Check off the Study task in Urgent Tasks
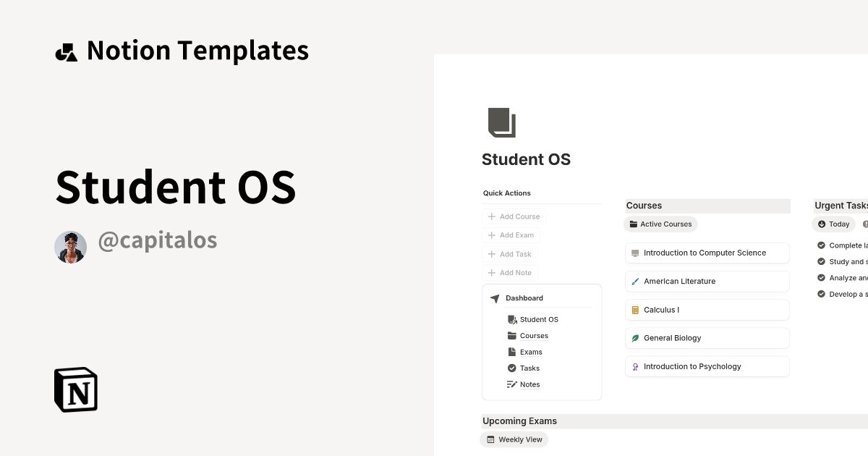868x456 pixels. click(x=821, y=261)
